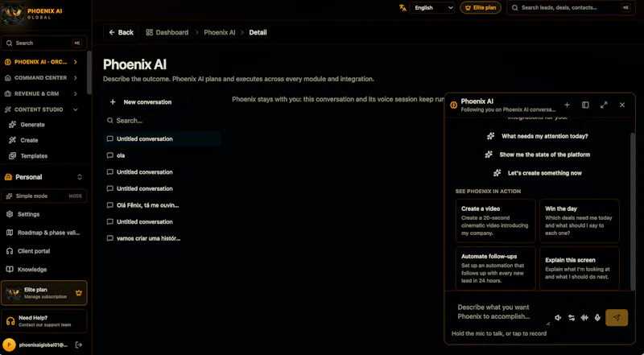Expand the Phoenix AI panel to fullscreen
Image resolution: width=644 pixels, height=355 pixels.
point(604,105)
